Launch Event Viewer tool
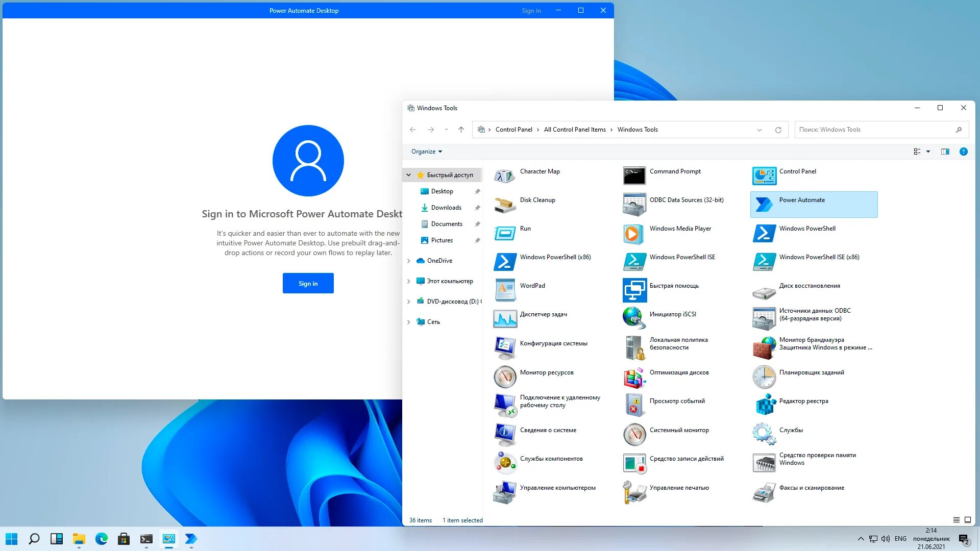Image resolution: width=980 pixels, height=551 pixels. [677, 401]
